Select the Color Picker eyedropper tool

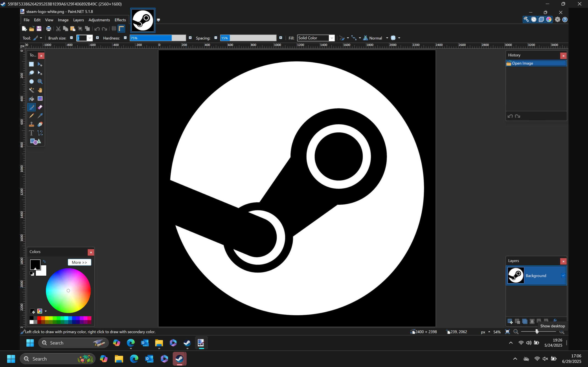point(40,116)
